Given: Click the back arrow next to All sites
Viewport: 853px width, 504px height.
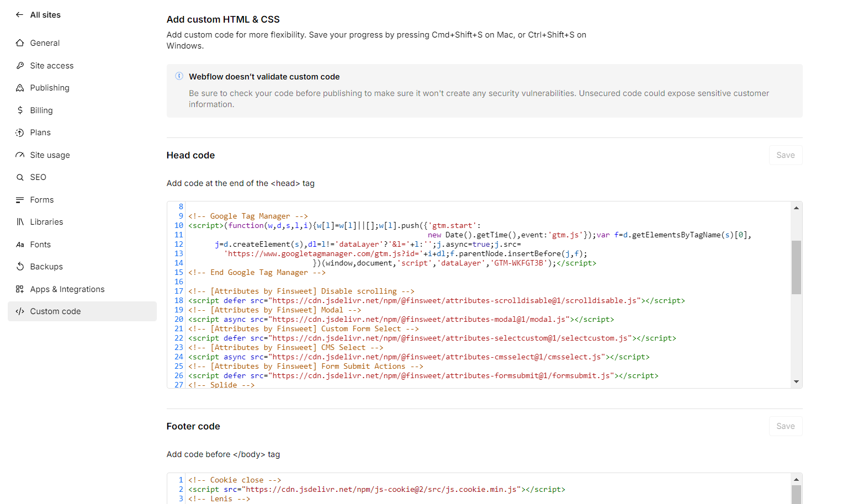Looking at the screenshot, I should click(x=20, y=15).
